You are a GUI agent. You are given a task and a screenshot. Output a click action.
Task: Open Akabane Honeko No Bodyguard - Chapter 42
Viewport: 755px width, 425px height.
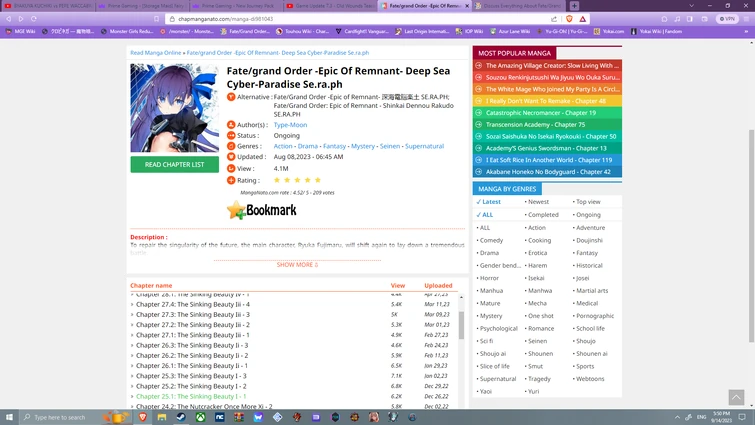pyautogui.click(x=547, y=172)
